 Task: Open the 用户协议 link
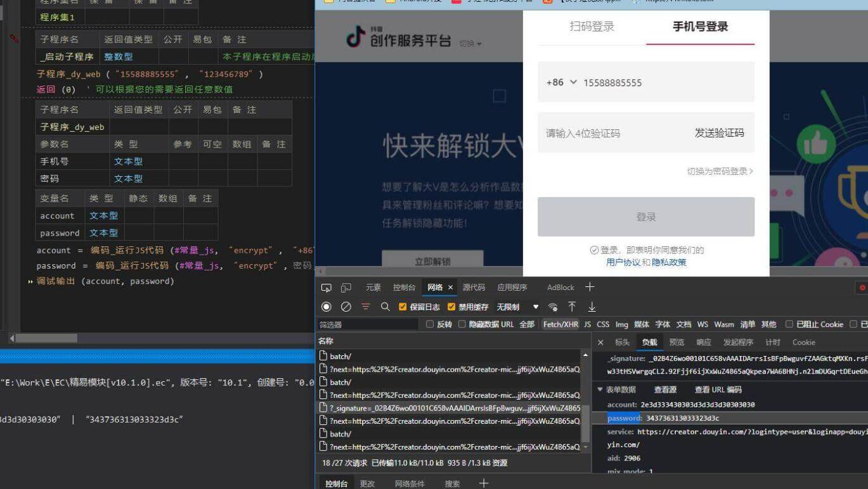[623, 262]
